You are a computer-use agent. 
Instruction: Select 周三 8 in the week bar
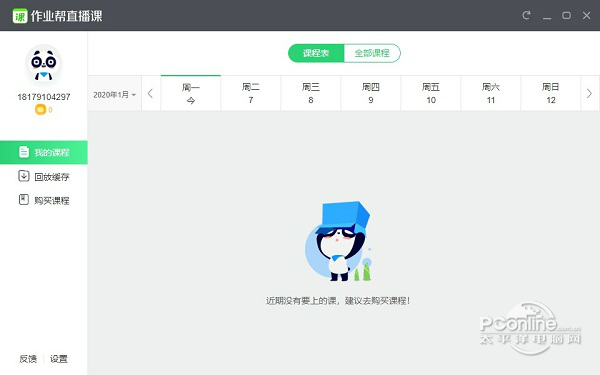[x=311, y=93]
